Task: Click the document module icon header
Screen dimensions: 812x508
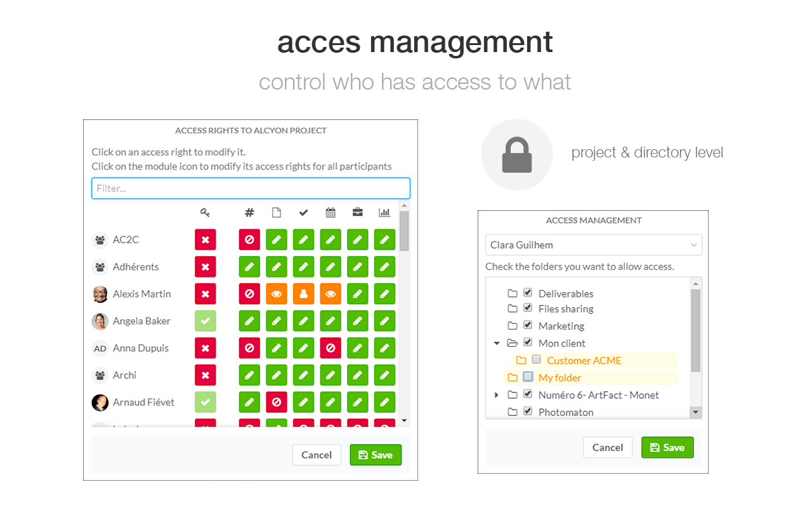Action: [x=277, y=213]
